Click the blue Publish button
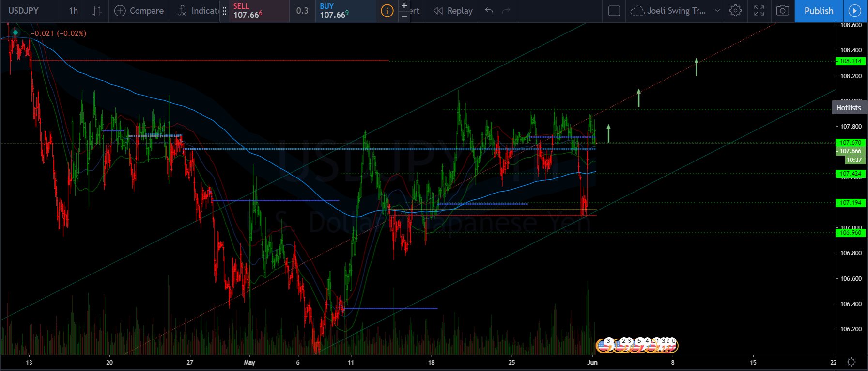 819,11
